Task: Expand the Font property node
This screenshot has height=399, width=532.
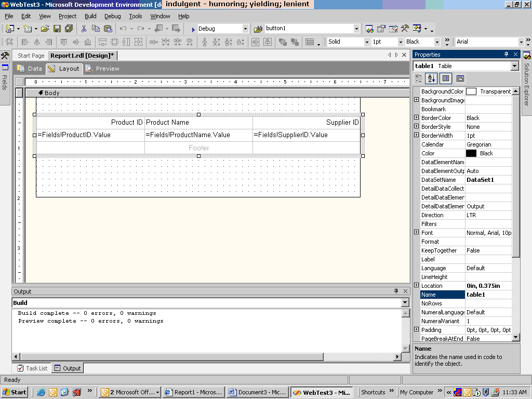Action: point(417,232)
